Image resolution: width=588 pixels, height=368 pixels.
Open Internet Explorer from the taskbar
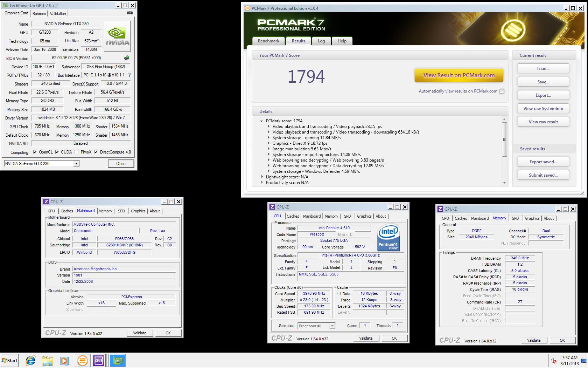[30, 360]
